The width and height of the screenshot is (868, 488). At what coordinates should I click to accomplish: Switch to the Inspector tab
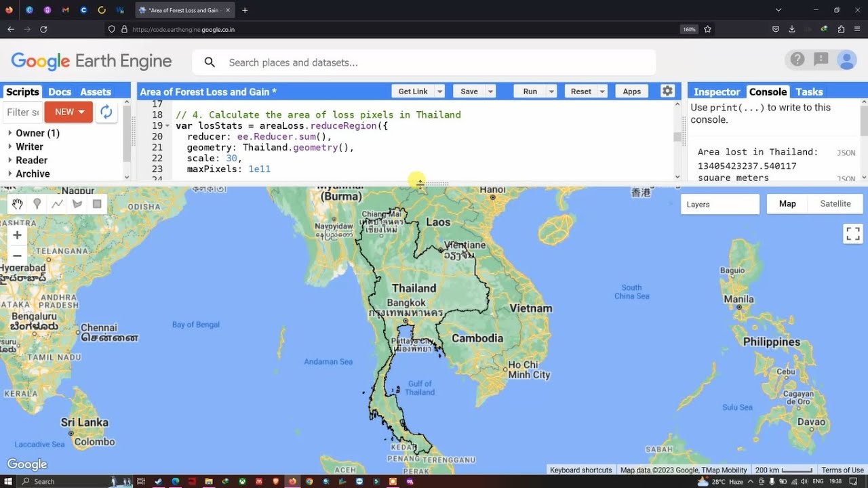click(x=717, y=91)
